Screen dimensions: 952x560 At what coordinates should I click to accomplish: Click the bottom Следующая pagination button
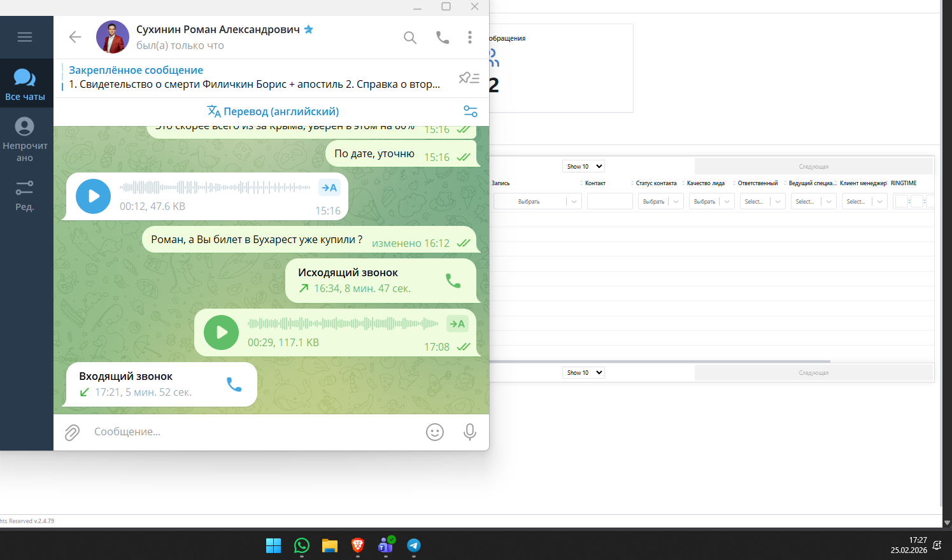[814, 372]
